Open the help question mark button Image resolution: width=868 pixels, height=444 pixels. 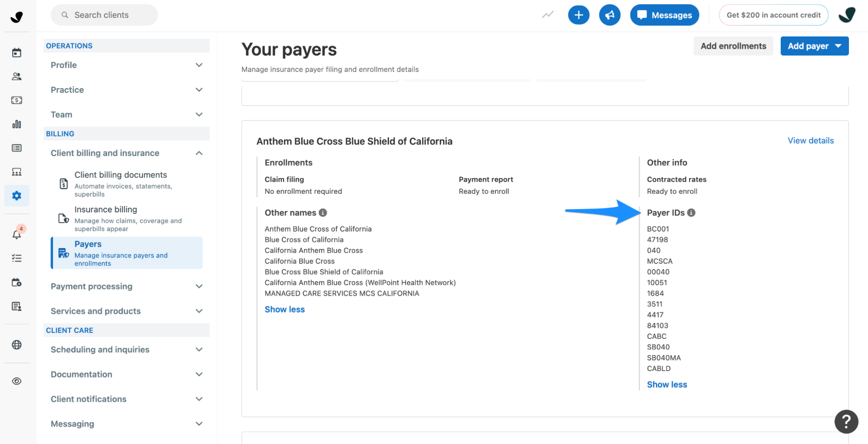coord(846,421)
